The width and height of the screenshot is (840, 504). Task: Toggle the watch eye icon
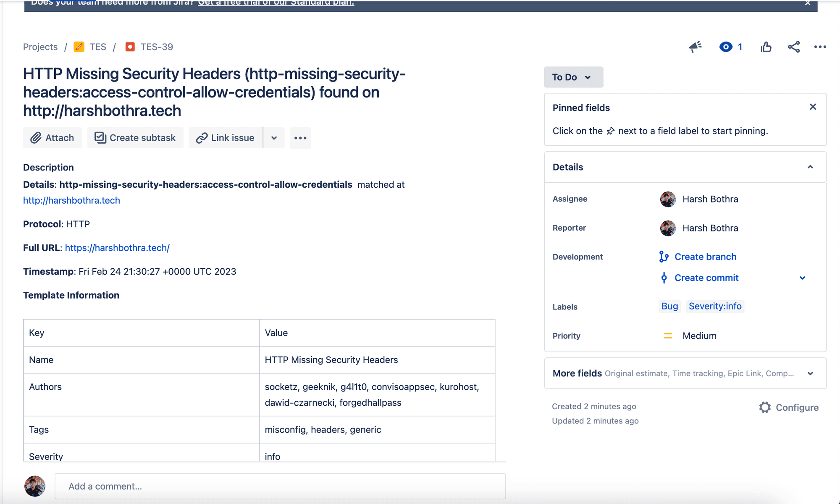726,47
